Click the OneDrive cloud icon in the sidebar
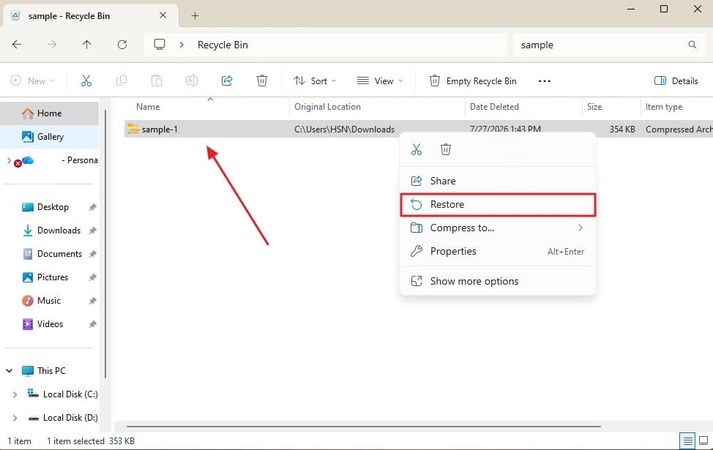Viewport: 713px width, 450px height. pos(28,160)
